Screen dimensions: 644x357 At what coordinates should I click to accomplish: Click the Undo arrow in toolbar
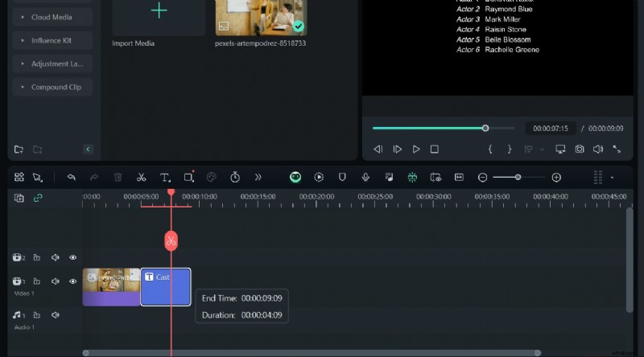tap(72, 177)
